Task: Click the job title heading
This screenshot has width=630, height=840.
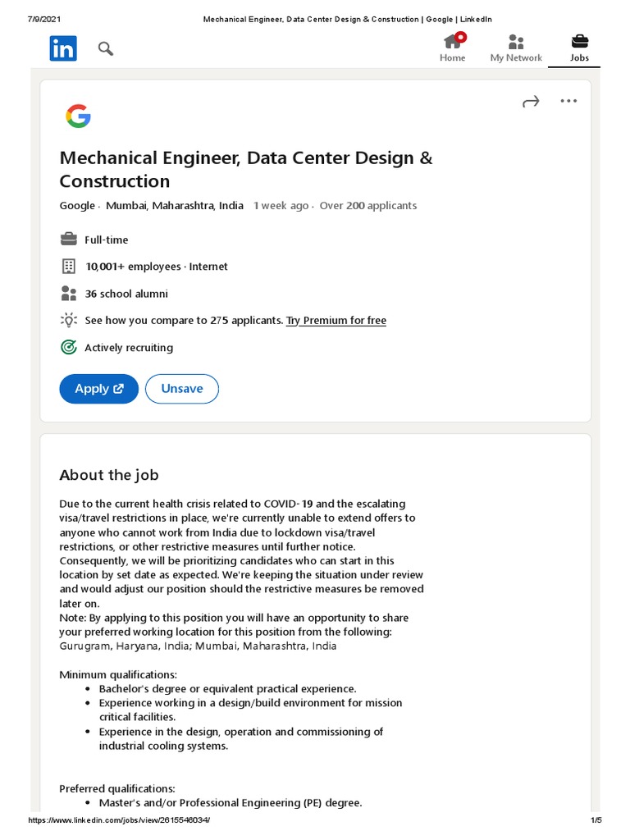Action: tap(245, 169)
